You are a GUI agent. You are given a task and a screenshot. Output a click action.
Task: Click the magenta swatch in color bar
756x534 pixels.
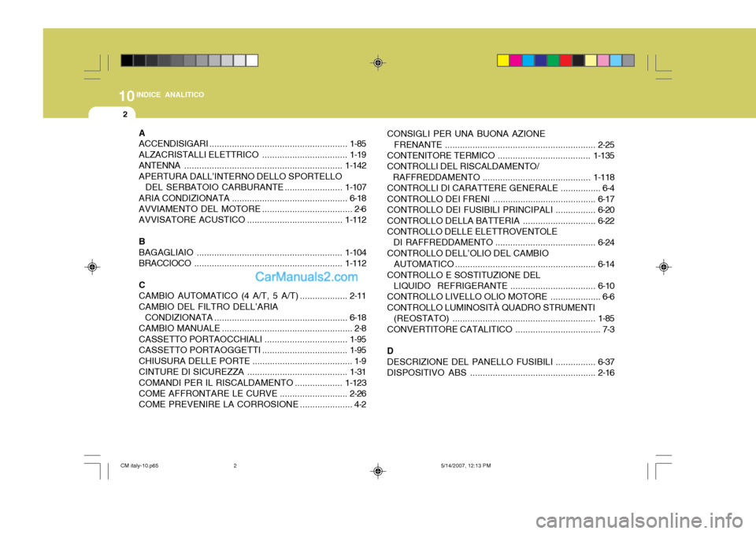[515, 61]
